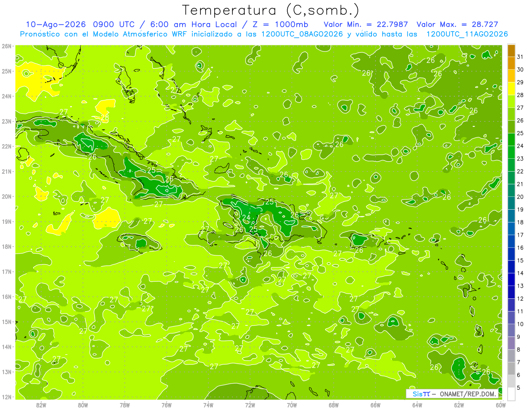Pick the legend swatch between 27 and 28

point(511,102)
